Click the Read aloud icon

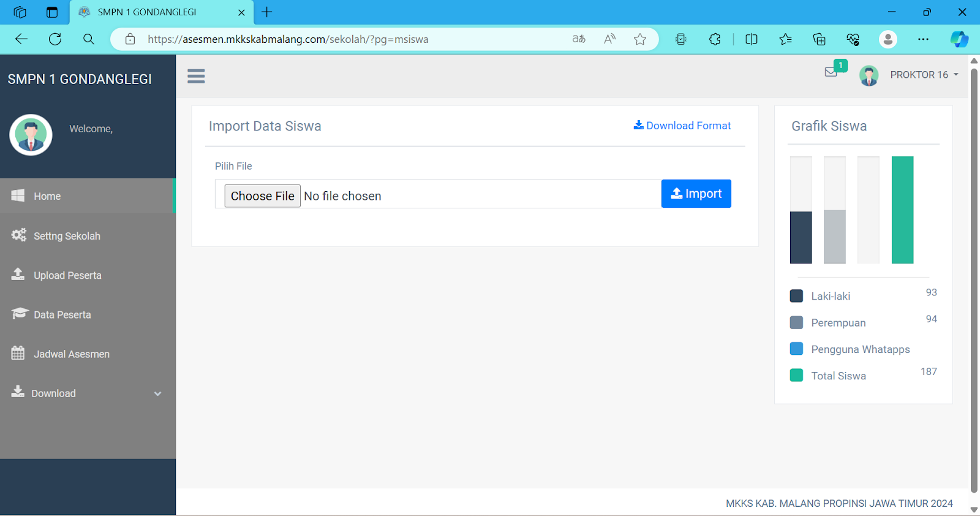[x=609, y=39]
